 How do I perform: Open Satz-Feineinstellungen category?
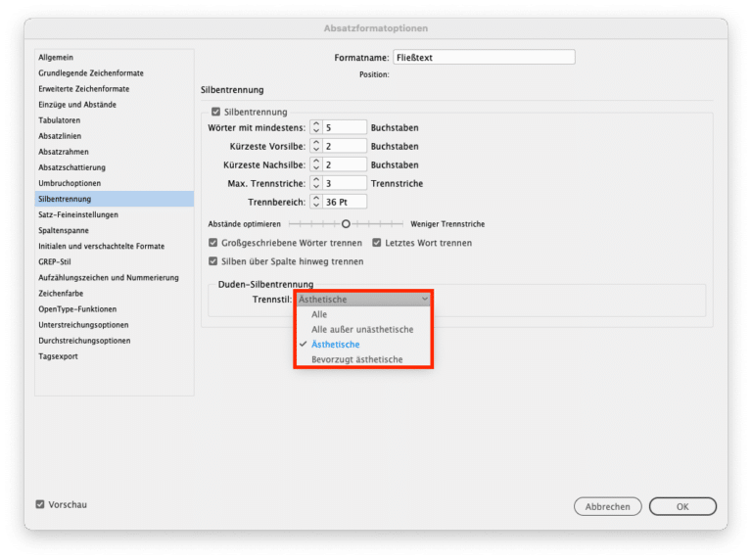coord(115,214)
